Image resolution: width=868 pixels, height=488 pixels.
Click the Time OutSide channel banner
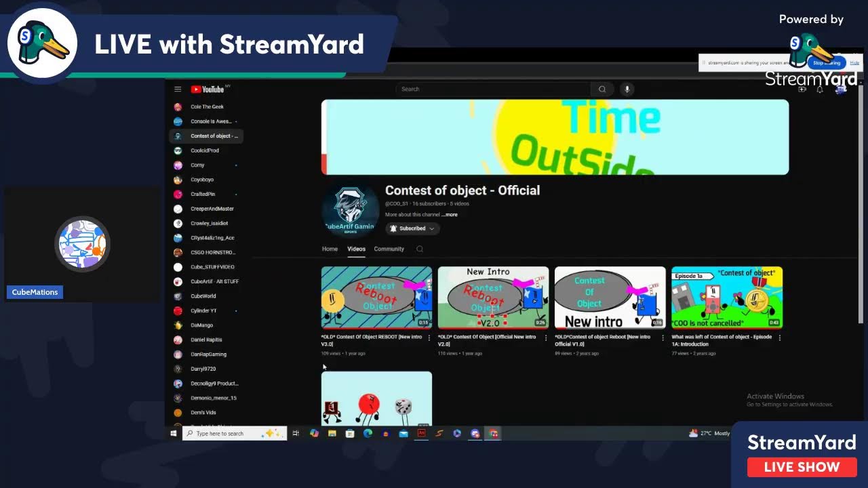click(555, 138)
